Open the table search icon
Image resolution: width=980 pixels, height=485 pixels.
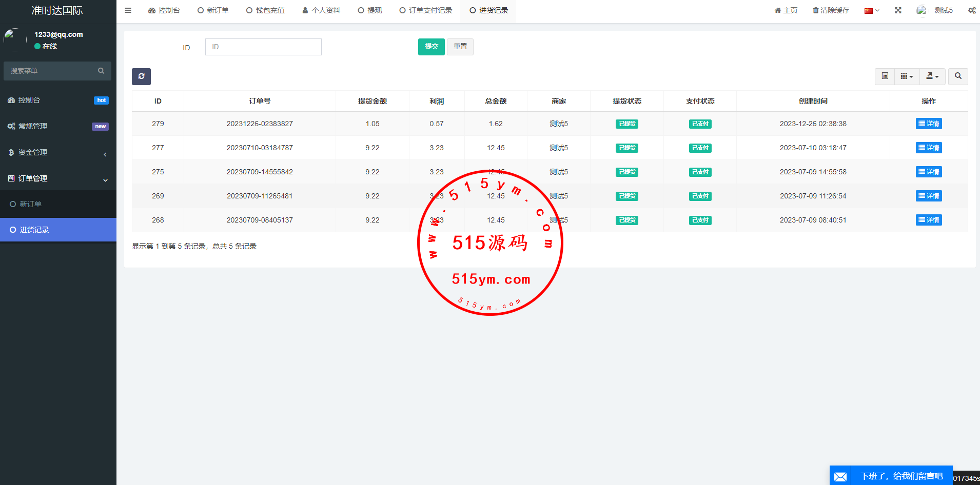[958, 76]
